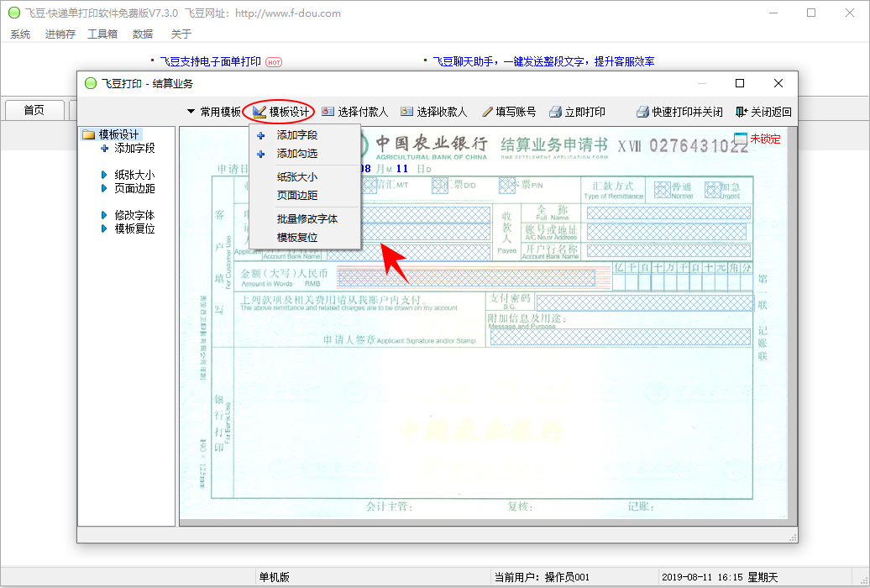Viewport: 870px width, 588px height.
Task: Click the plus icon beside 添加字段 in tree
Action: (104, 148)
